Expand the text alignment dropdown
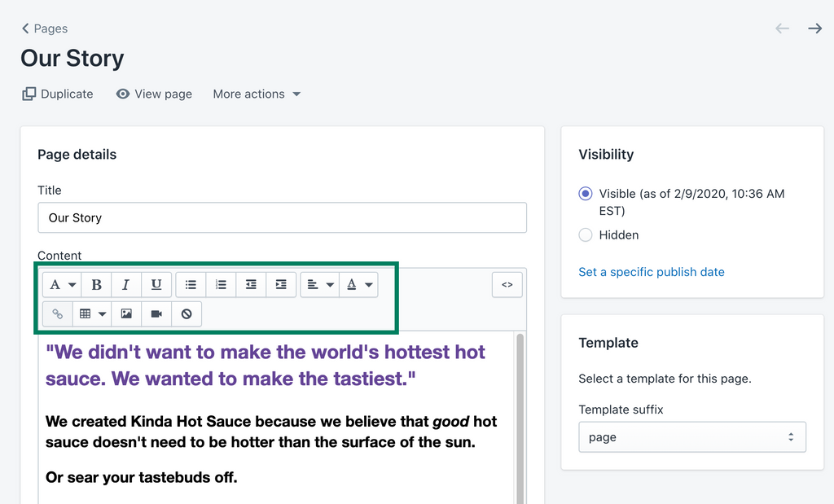 pos(320,285)
